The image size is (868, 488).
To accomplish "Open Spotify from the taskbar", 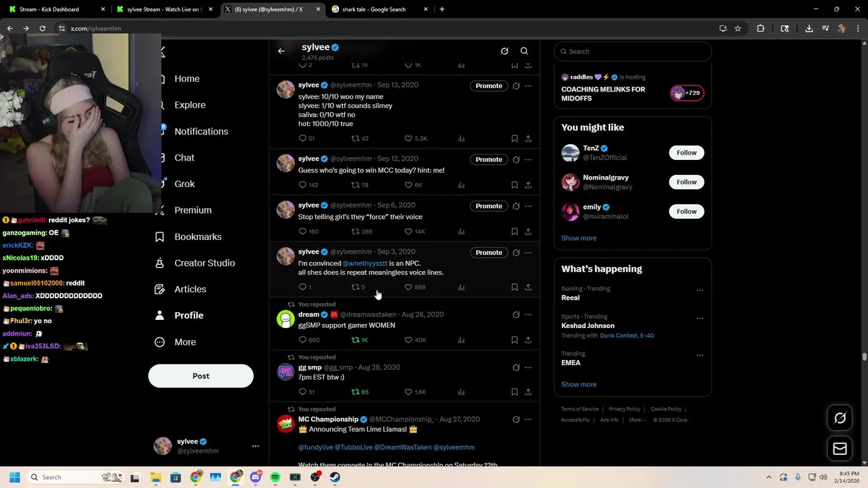I will [x=275, y=477].
